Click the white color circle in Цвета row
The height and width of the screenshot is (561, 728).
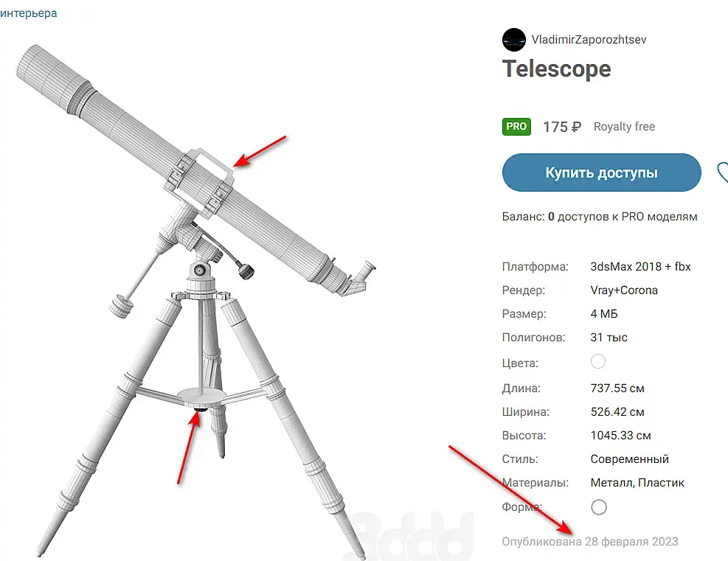click(598, 361)
